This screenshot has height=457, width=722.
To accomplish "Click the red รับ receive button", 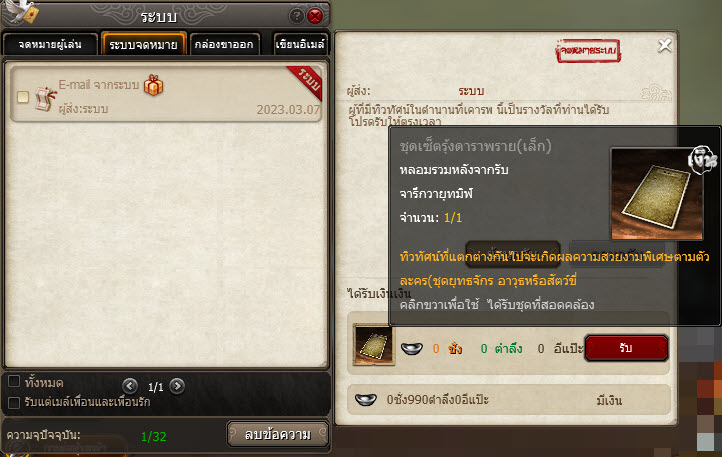I will click(626, 348).
